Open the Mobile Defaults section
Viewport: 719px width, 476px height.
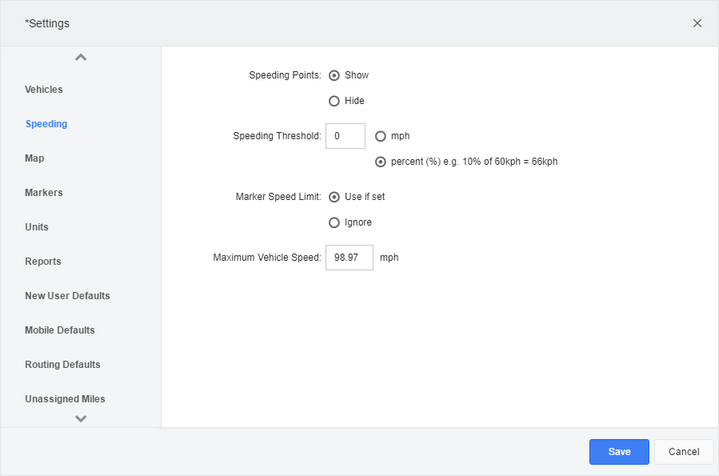pos(60,330)
